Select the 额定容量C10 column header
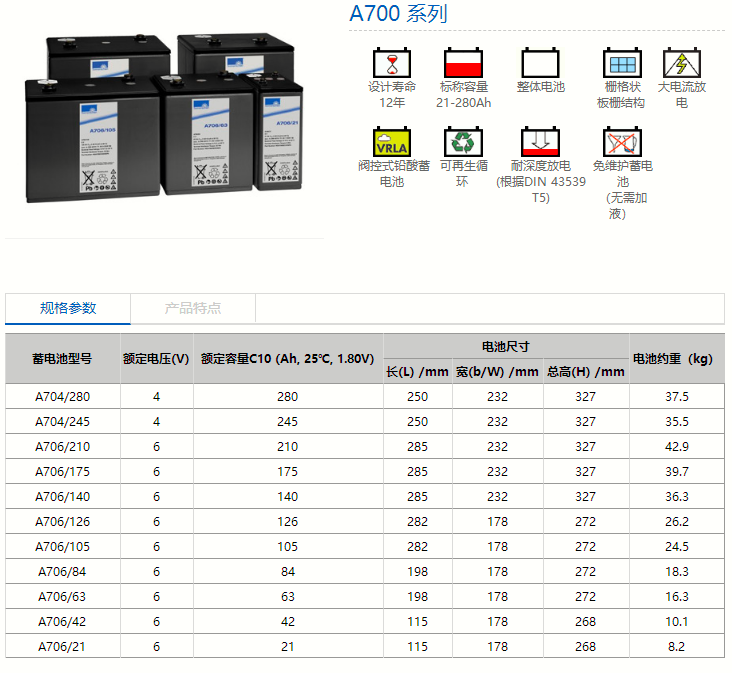This screenshot has width=732, height=673. click(x=288, y=359)
